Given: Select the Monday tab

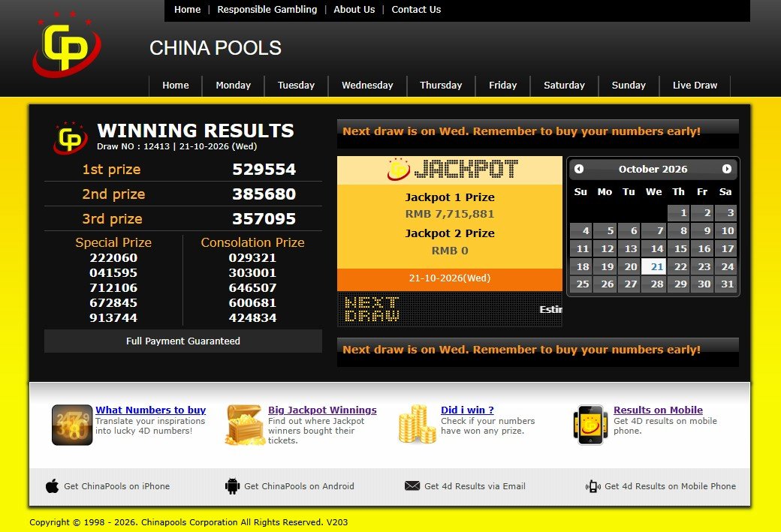Looking at the screenshot, I should click(233, 86).
